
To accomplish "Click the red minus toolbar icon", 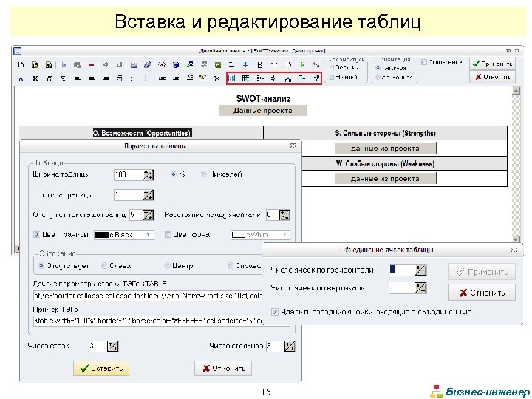I will 91,64.
